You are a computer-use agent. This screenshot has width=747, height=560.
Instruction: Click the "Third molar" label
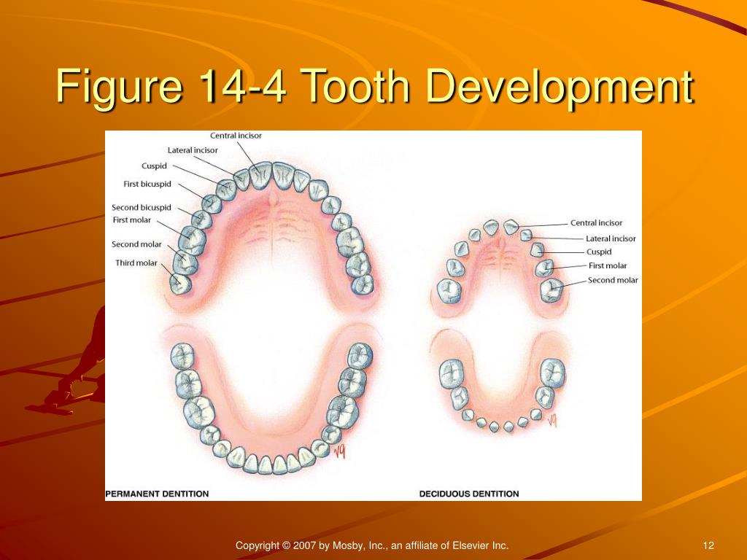click(x=136, y=262)
